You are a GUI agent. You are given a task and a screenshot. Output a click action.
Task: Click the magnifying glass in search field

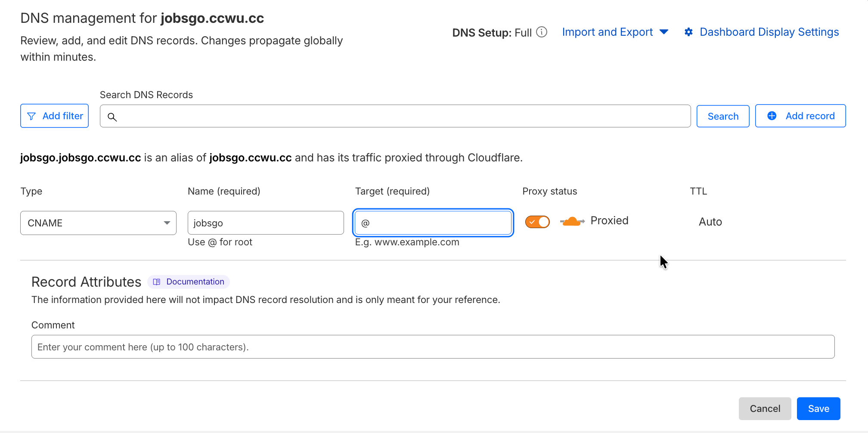[112, 117]
